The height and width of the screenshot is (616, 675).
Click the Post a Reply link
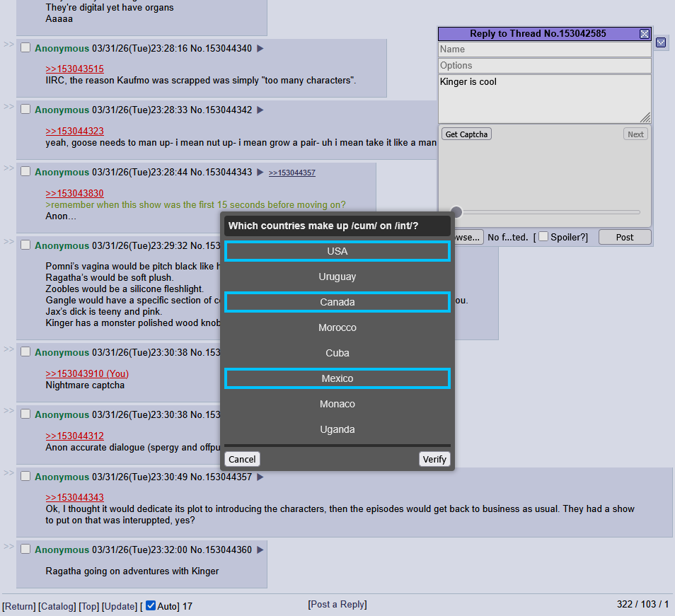pos(337,604)
